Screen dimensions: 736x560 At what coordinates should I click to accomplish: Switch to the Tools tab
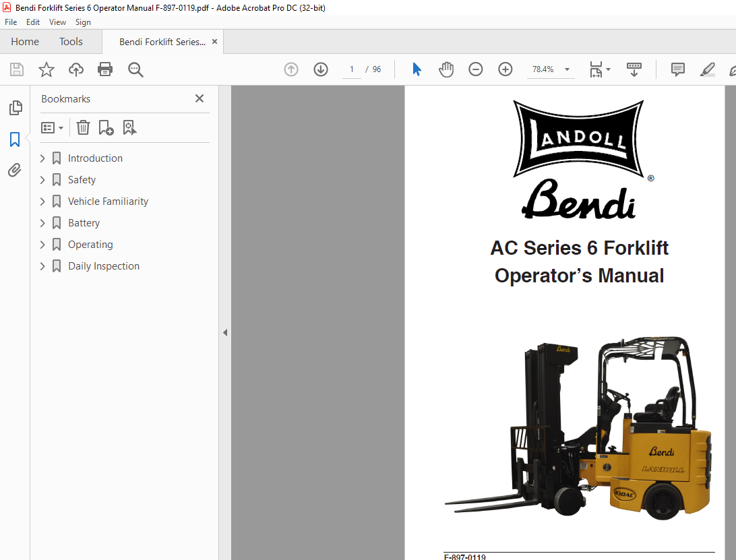[x=71, y=42]
